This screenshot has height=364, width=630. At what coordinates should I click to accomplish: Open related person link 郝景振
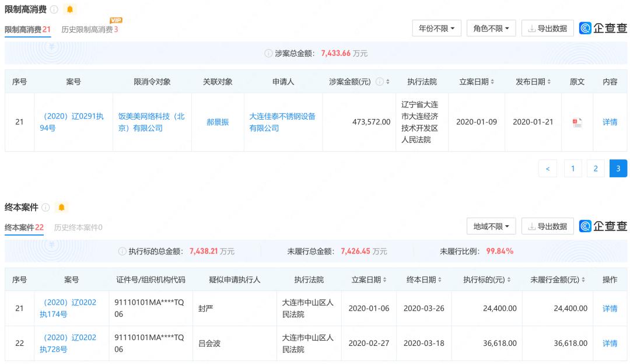218,122
